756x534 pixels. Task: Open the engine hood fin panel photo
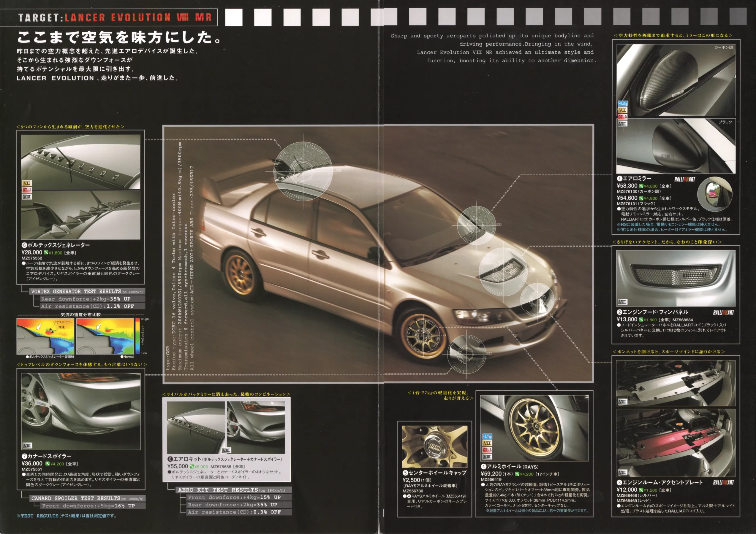676,278
